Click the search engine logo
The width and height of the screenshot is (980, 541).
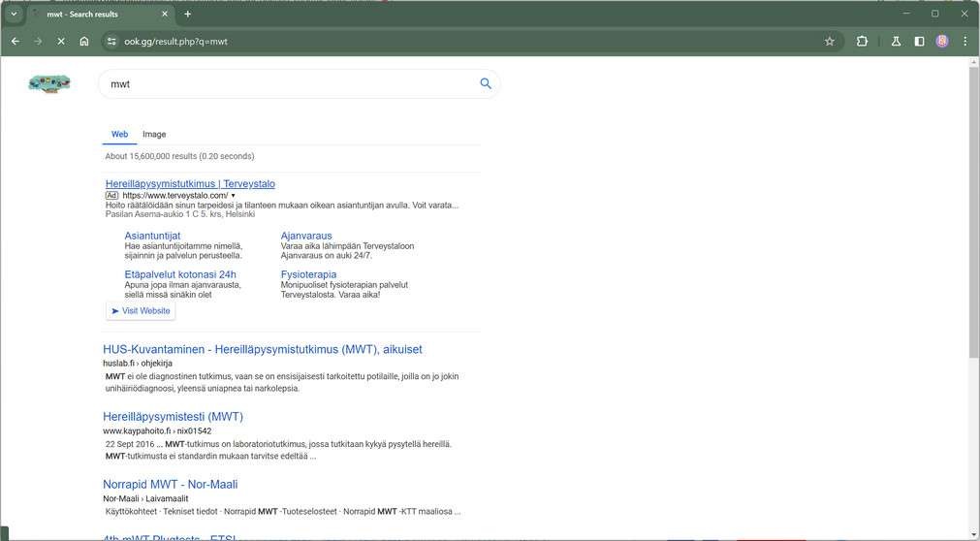coord(50,83)
